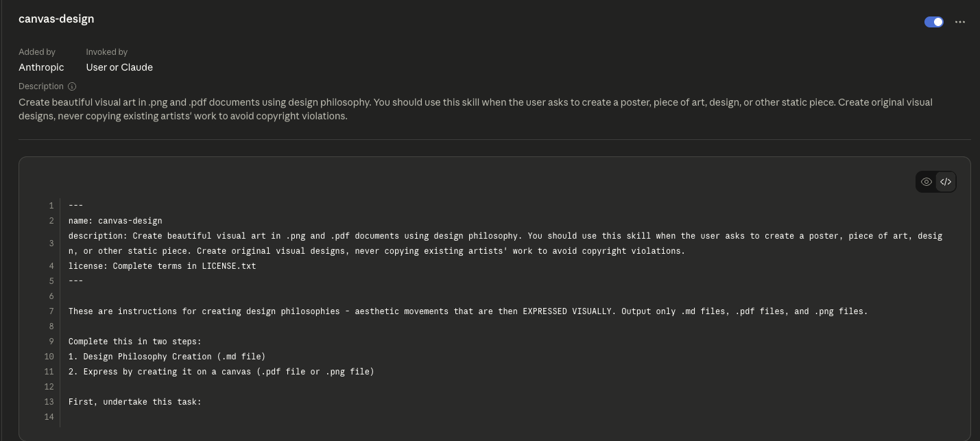Click the 'These are instructions for creating' line
This screenshot has height=441, width=980.
click(466, 311)
